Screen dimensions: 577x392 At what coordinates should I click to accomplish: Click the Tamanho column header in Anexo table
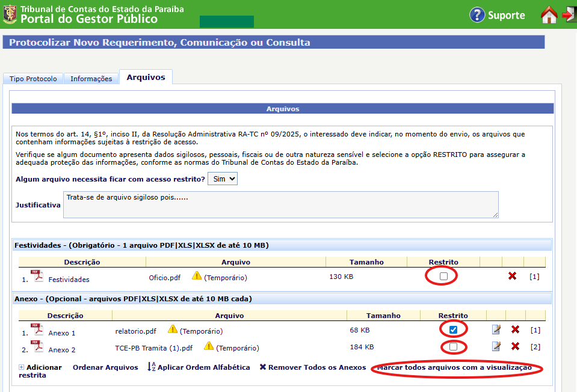[x=383, y=316]
